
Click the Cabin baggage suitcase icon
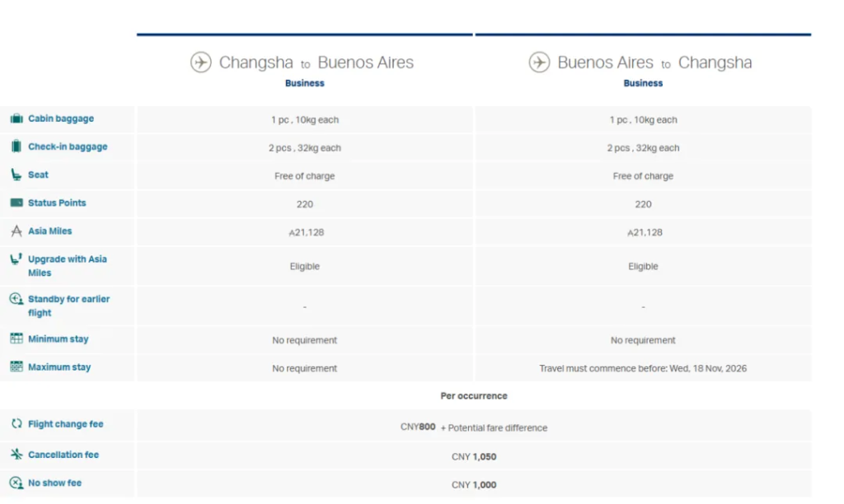click(16, 119)
